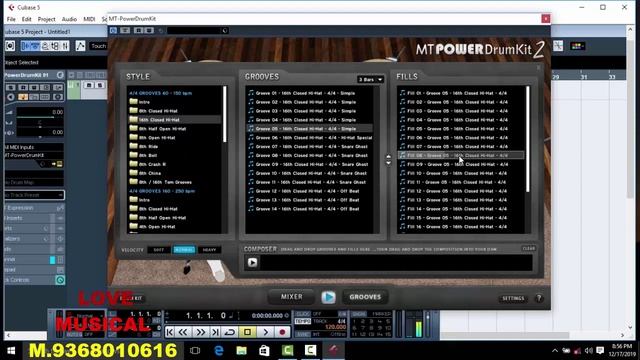Click the Style list scrollbar
640x360 pixels.
click(x=224, y=114)
